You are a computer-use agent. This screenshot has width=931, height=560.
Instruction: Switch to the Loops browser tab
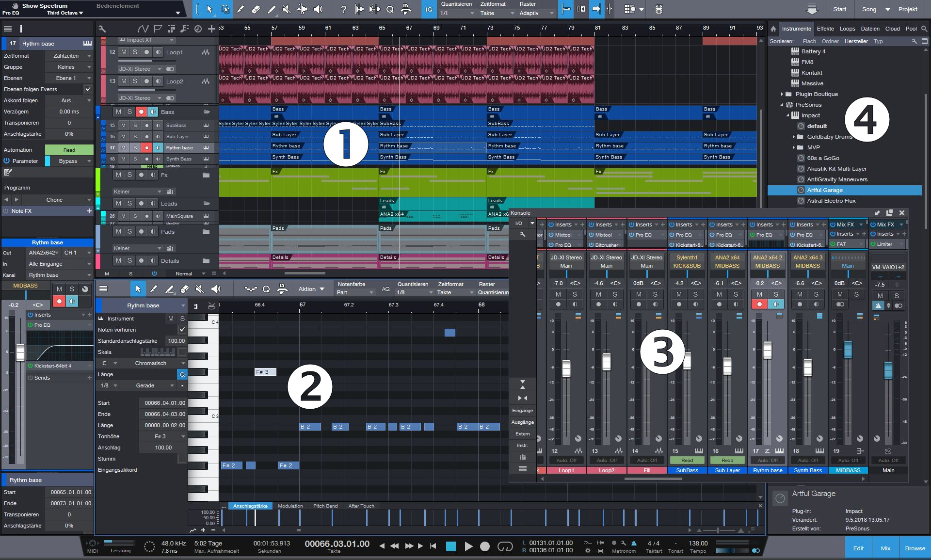[847, 29]
